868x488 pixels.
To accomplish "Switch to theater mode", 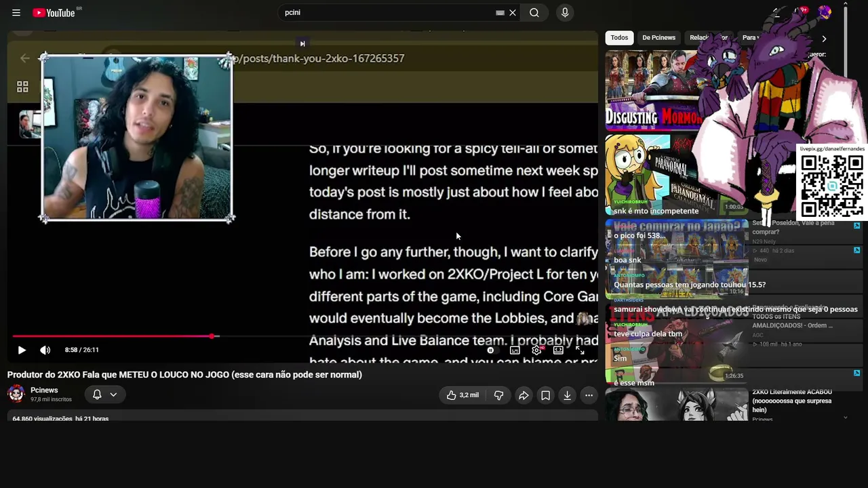I will coord(558,350).
